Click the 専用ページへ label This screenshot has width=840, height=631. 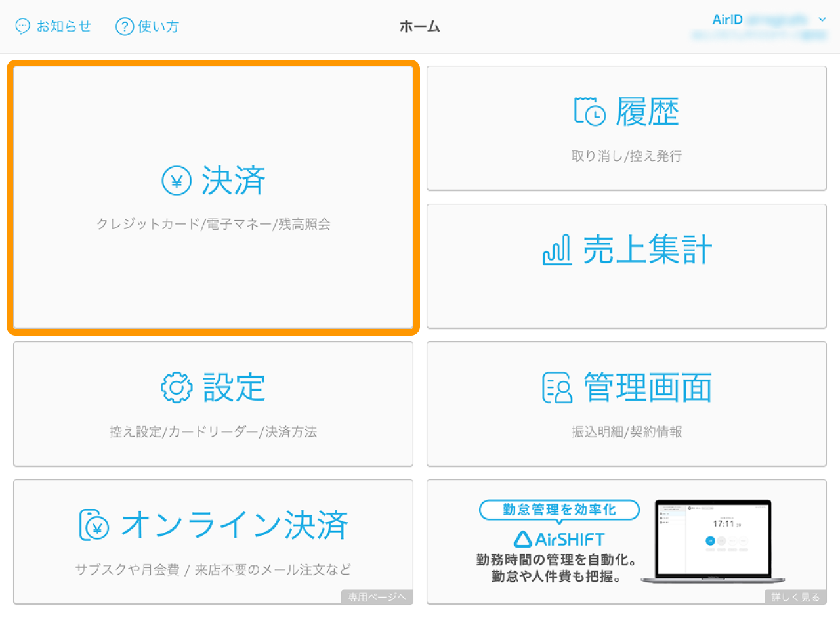377,597
